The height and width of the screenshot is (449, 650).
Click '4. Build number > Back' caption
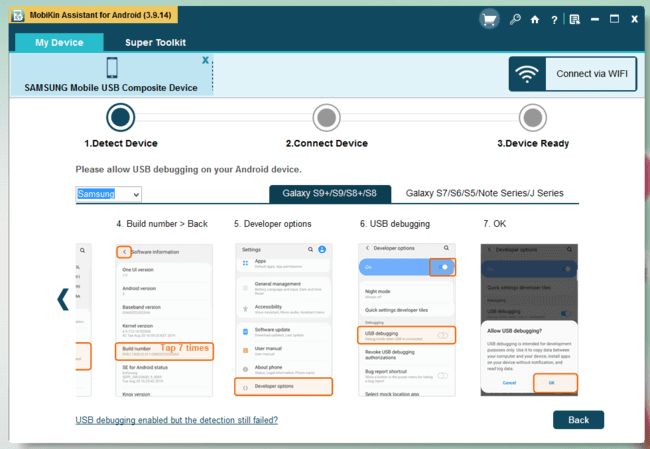coord(162,224)
